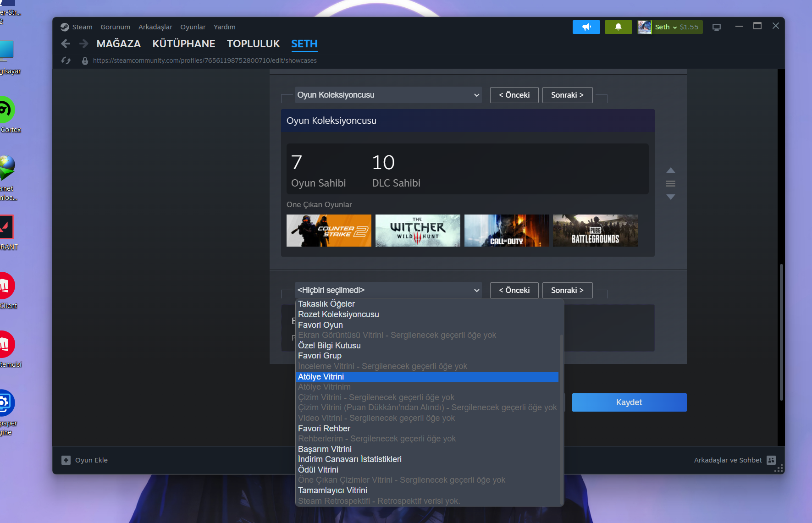Click the 7 Oyun Sahibi stat

pos(319,171)
